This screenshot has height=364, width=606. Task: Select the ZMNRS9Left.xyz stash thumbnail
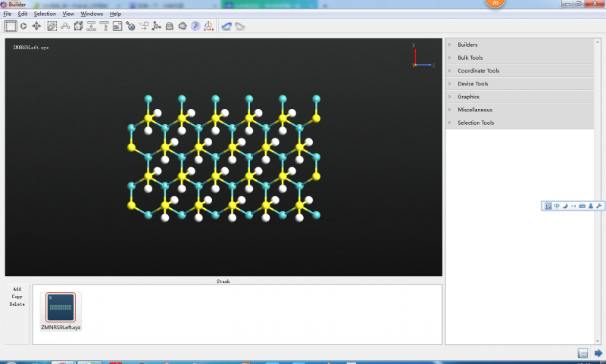coord(60,308)
